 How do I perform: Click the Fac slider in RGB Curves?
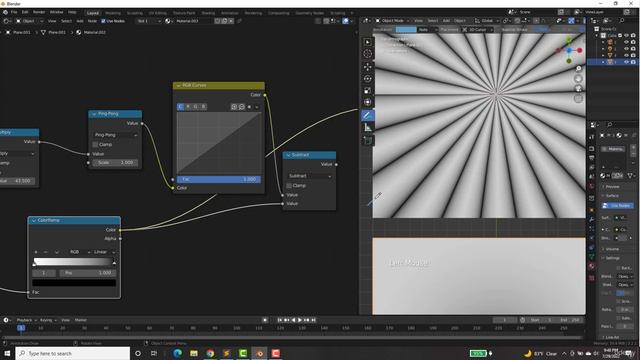pos(219,179)
